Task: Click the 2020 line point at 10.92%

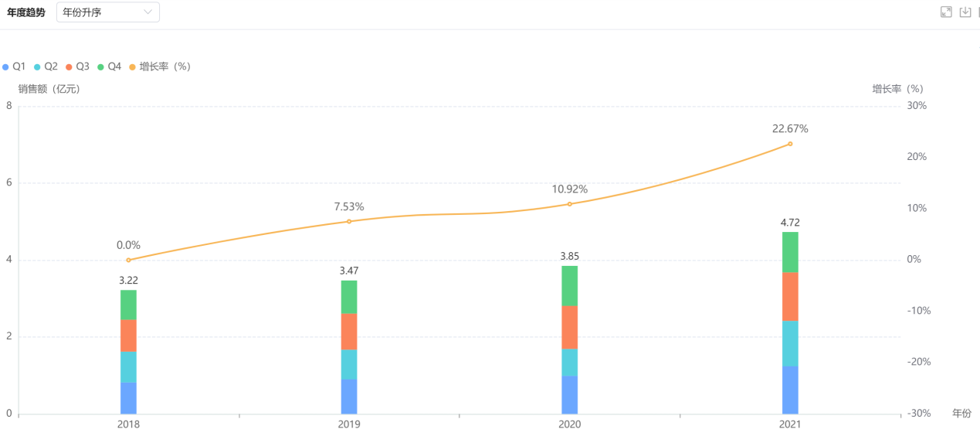Action: click(570, 204)
